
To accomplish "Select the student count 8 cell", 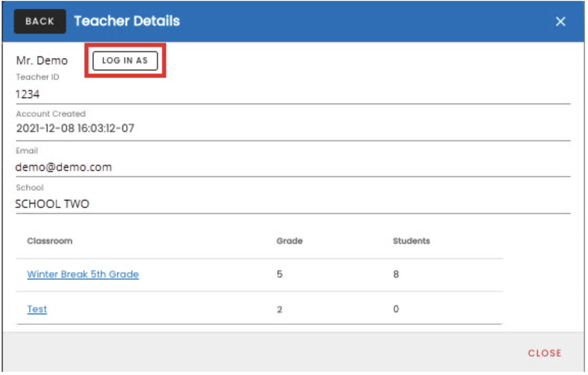I will click(x=396, y=274).
